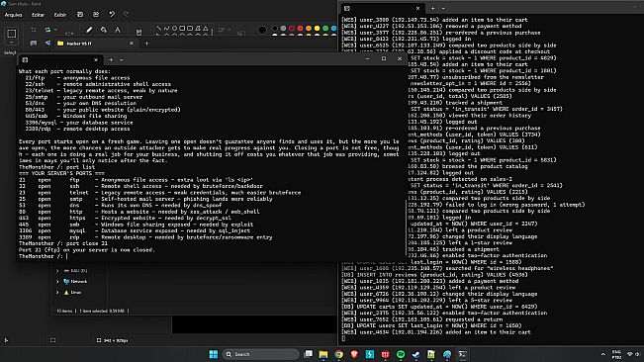Open the Exibir menu in Paint
The height and width of the screenshot is (362, 644).
[60, 15]
